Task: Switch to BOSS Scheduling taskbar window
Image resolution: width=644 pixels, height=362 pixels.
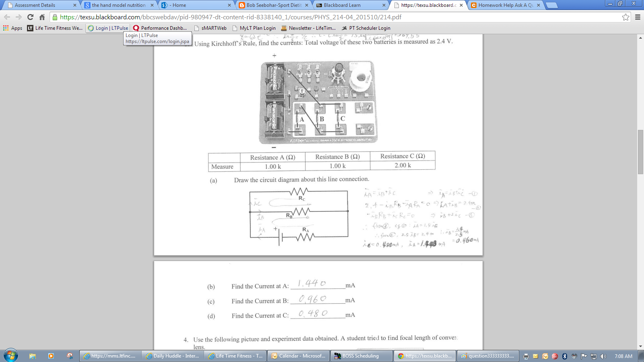Action: click(x=361, y=356)
